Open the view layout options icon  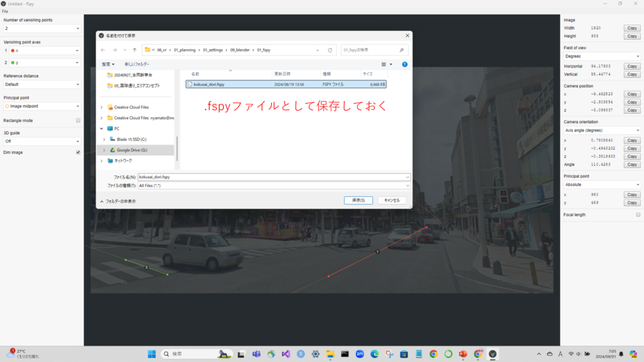[385, 64]
